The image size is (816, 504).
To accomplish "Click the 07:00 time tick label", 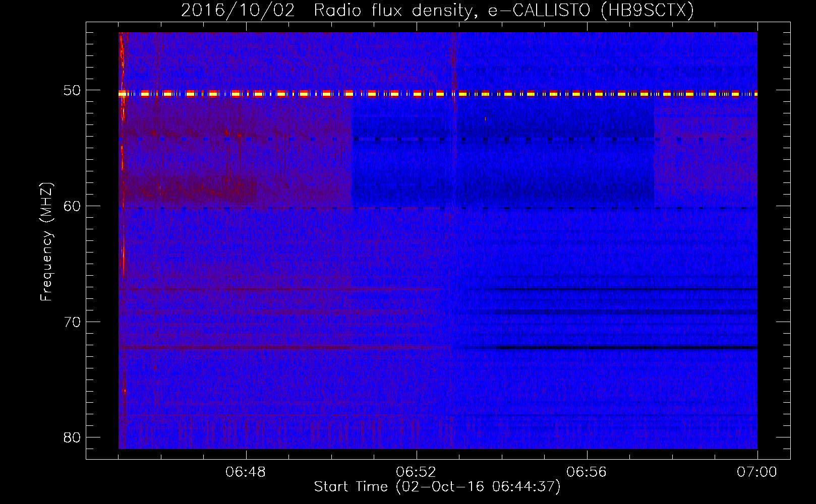I will pyautogui.click(x=757, y=472).
